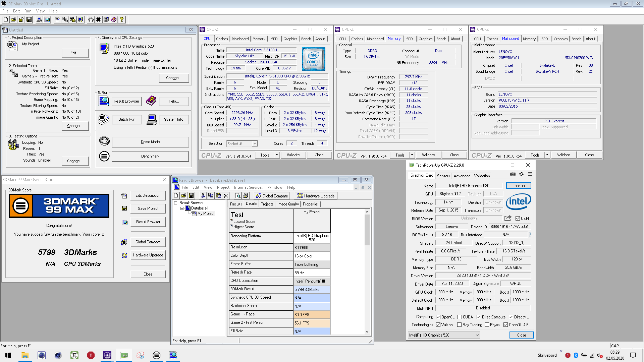
Task: Click GPU-Z refresh icon
Action: (x=521, y=174)
